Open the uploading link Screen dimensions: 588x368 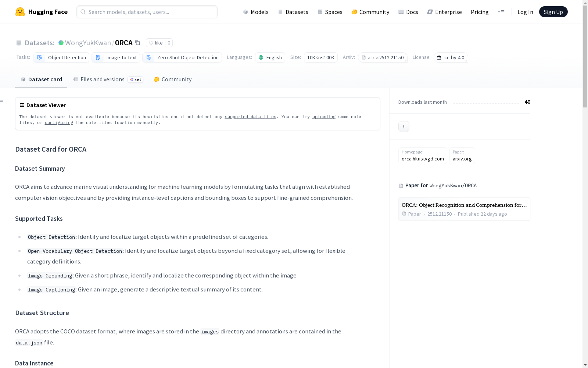324,117
